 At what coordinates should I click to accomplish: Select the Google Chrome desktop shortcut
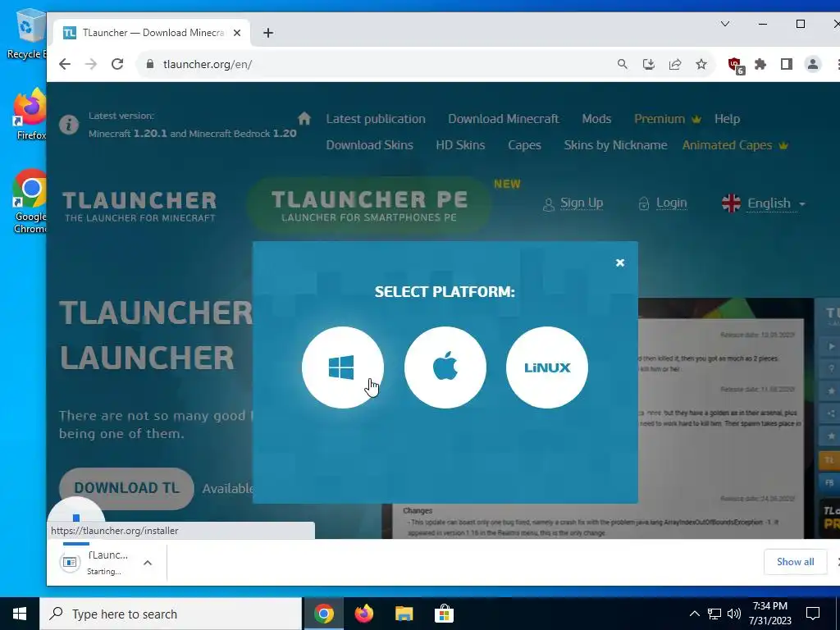click(30, 202)
